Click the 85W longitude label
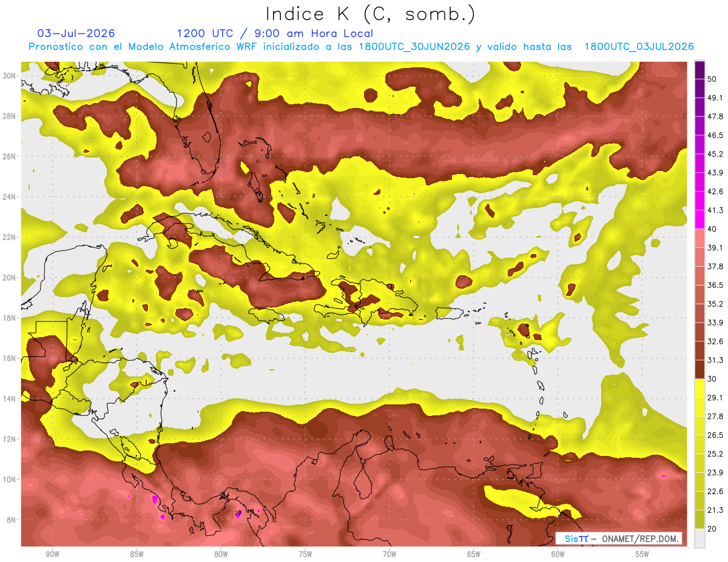The image size is (728, 562). tap(136, 554)
